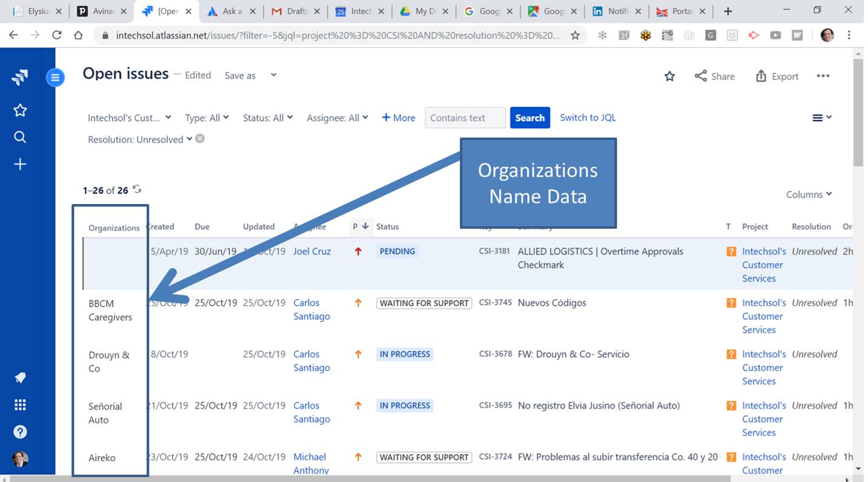
Task: Open the user profile avatar in sidebar
Action: click(20, 459)
